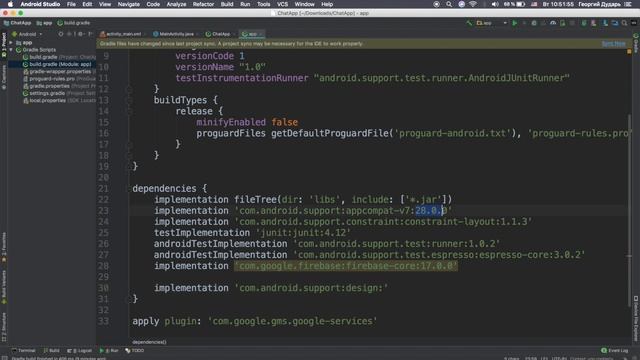Open the Navigate menu

(x=129, y=4)
